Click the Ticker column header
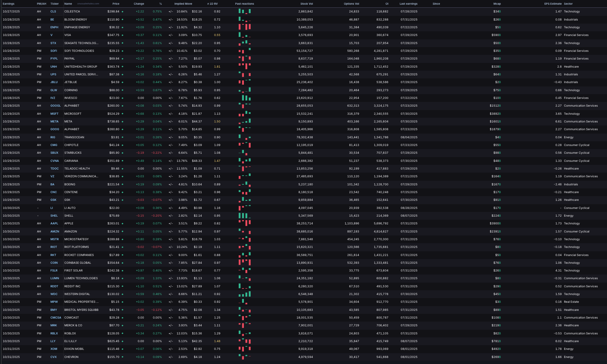The height and width of the screenshot is (364, 607). tap(55, 4)
